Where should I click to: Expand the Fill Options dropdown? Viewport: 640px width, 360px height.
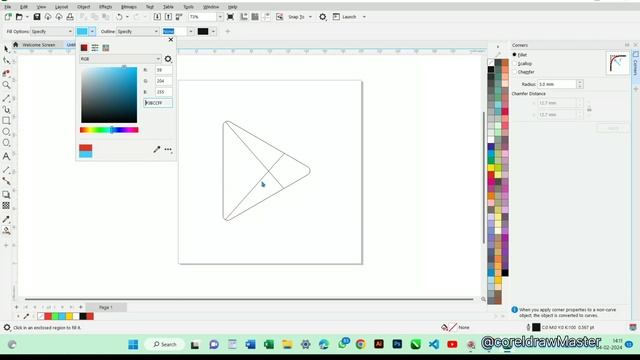click(x=70, y=31)
